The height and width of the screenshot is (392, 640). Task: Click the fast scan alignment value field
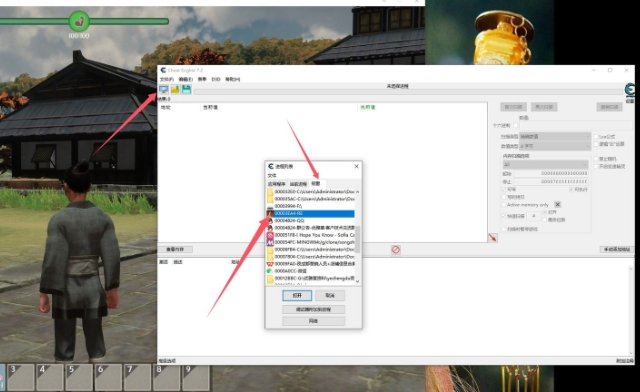[533, 216]
